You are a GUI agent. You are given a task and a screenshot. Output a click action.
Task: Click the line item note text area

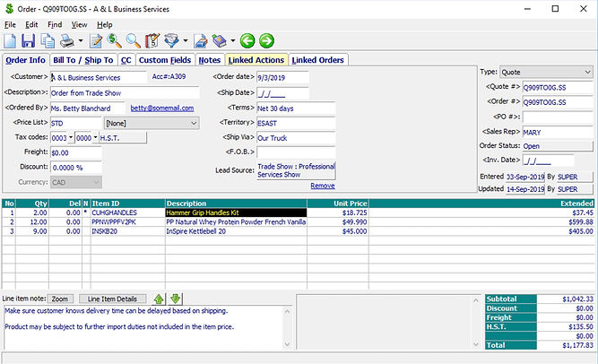click(x=143, y=327)
